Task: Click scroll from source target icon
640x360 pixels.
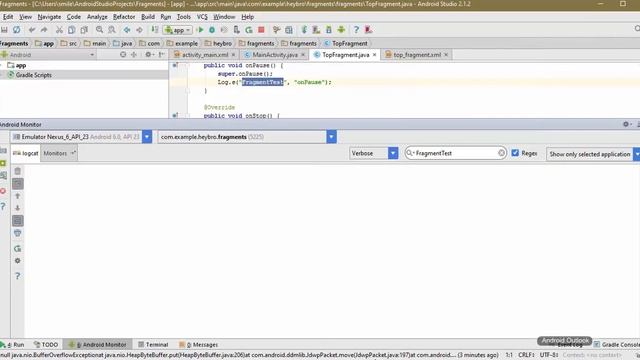Action: 123,54
